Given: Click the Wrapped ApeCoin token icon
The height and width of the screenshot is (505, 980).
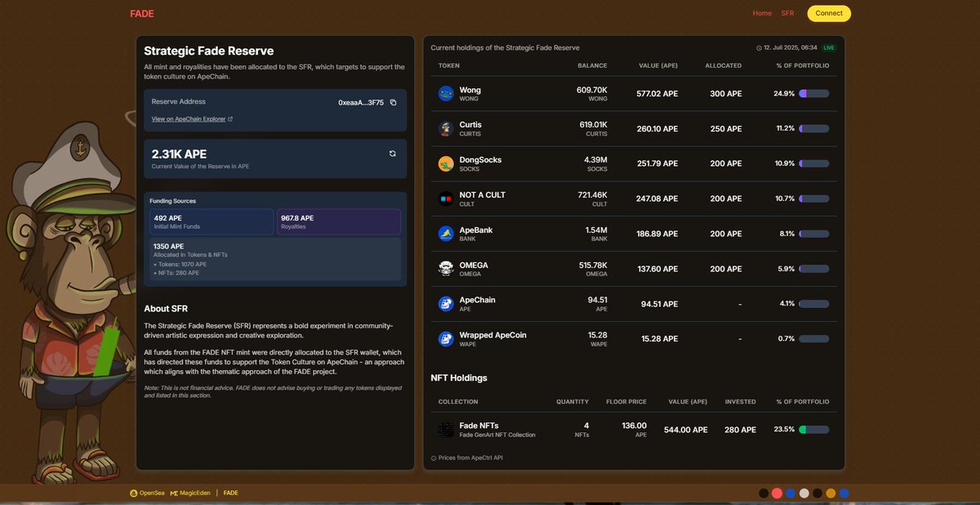Looking at the screenshot, I should 446,339.
